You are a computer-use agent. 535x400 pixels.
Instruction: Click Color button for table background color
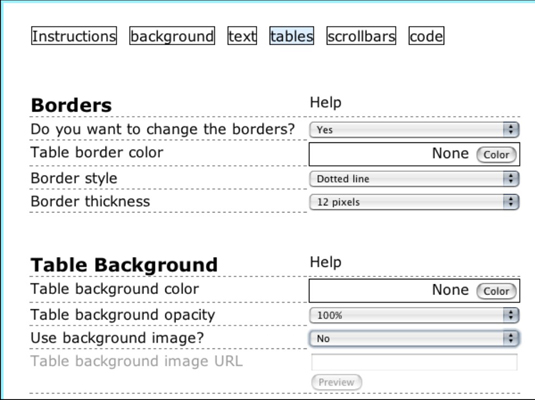496,291
